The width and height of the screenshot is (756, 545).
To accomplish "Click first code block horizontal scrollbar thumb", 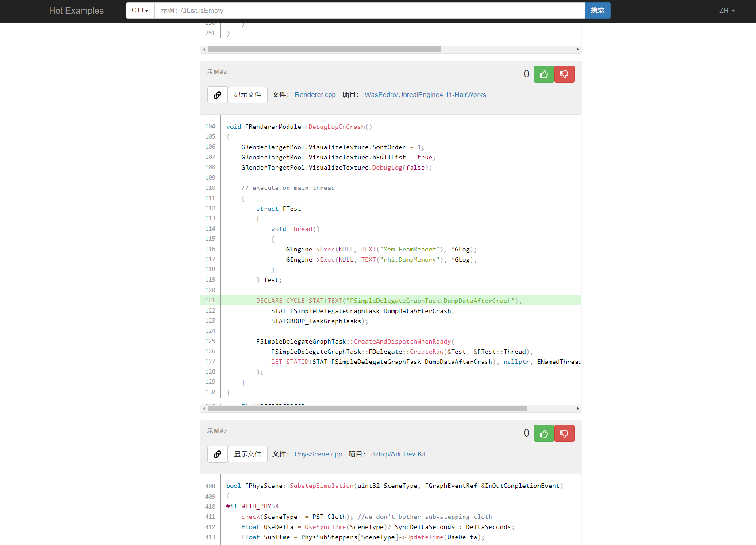I will click(324, 50).
